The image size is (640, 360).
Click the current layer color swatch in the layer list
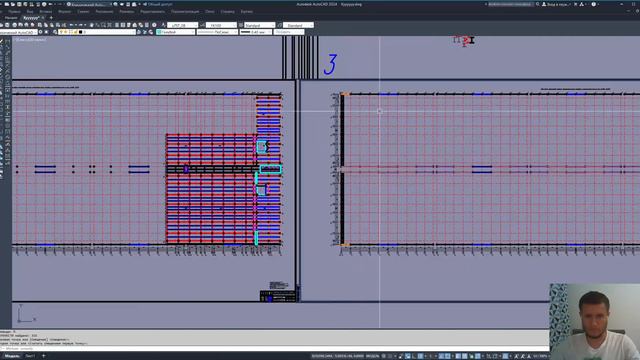click(x=80, y=32)
